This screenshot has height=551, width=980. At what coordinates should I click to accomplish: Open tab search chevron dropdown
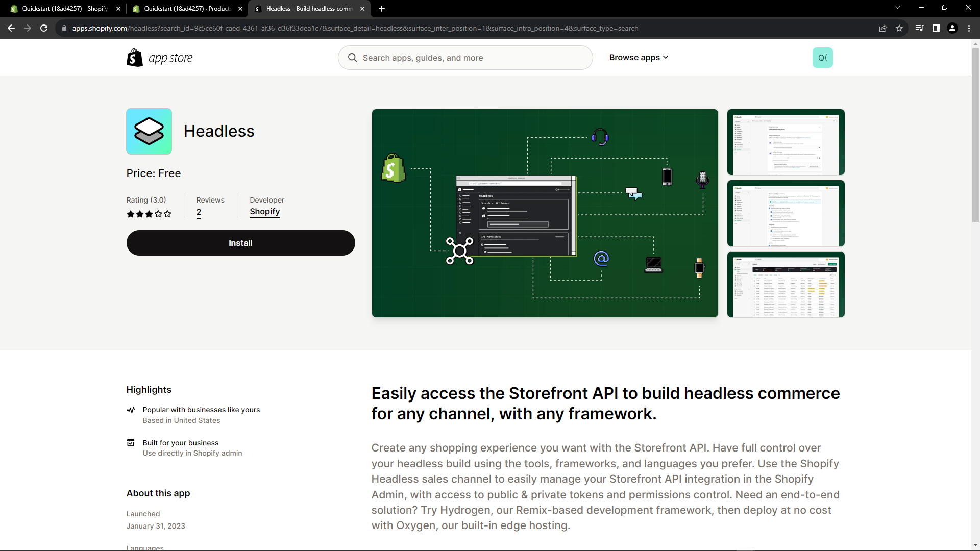tap(897, 8)
